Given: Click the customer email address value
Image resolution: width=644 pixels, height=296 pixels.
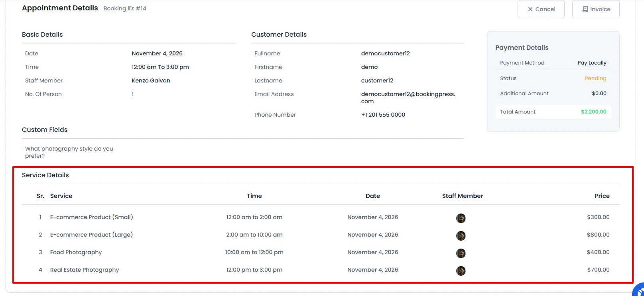Looking at the screenshot, I should tap(408, 98).
